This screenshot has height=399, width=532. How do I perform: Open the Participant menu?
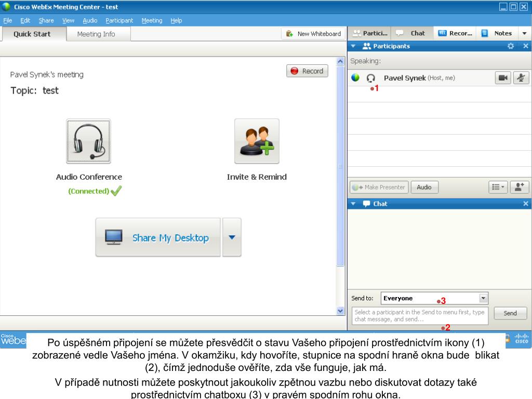[119, 20]
